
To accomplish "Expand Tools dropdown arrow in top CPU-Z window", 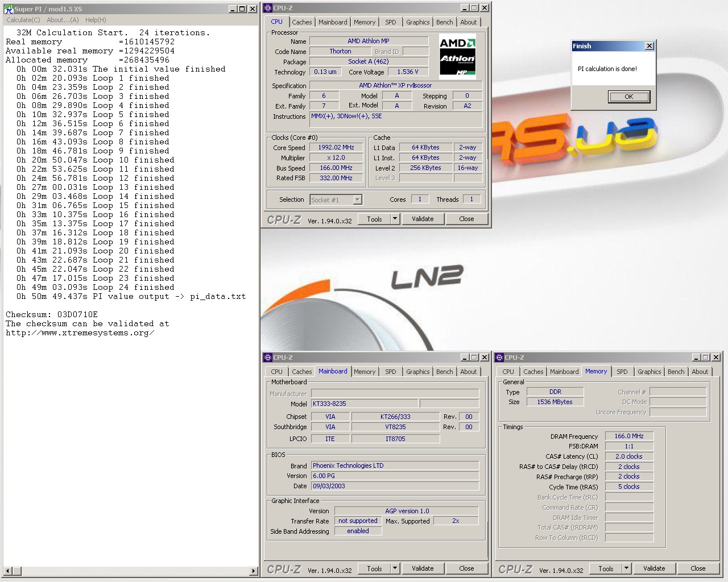I will pyautogui.click(x=395, y=219).
